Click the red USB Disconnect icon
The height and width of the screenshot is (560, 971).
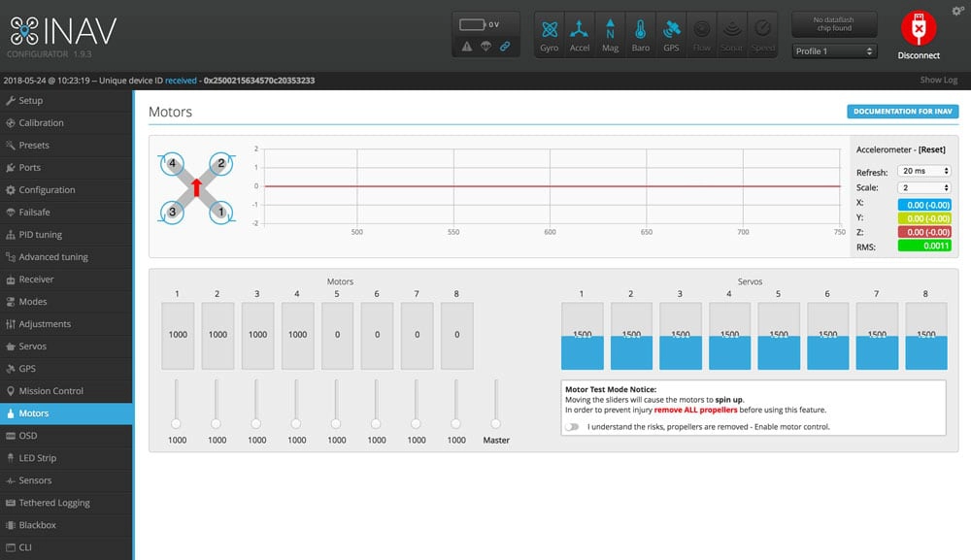919,28
